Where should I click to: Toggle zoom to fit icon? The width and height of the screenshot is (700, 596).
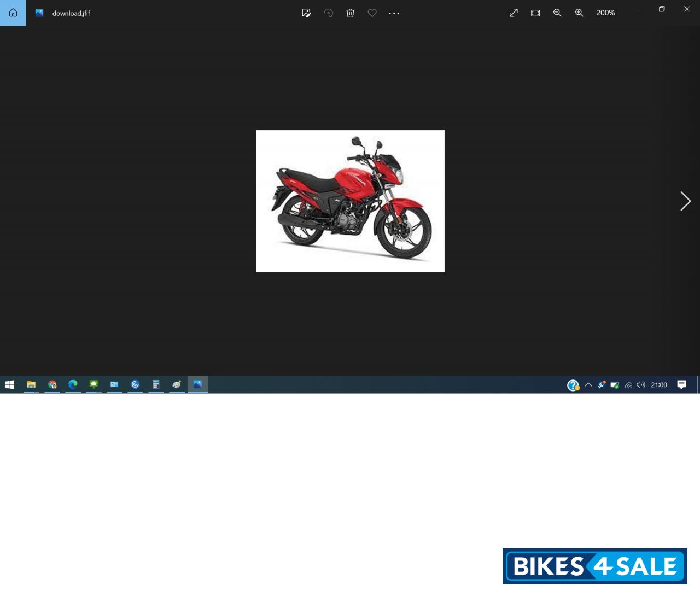point(535,13)
